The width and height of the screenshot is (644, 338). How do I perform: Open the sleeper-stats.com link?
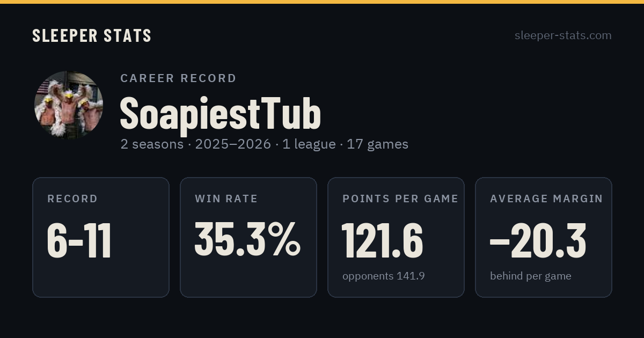563,35
